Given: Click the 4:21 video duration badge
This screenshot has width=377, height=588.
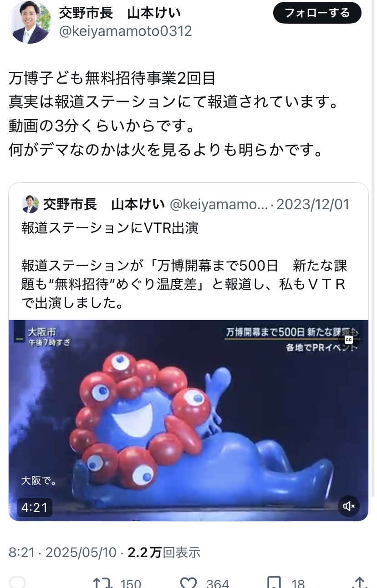Looking at the screenshot, I should pos(35,507).
